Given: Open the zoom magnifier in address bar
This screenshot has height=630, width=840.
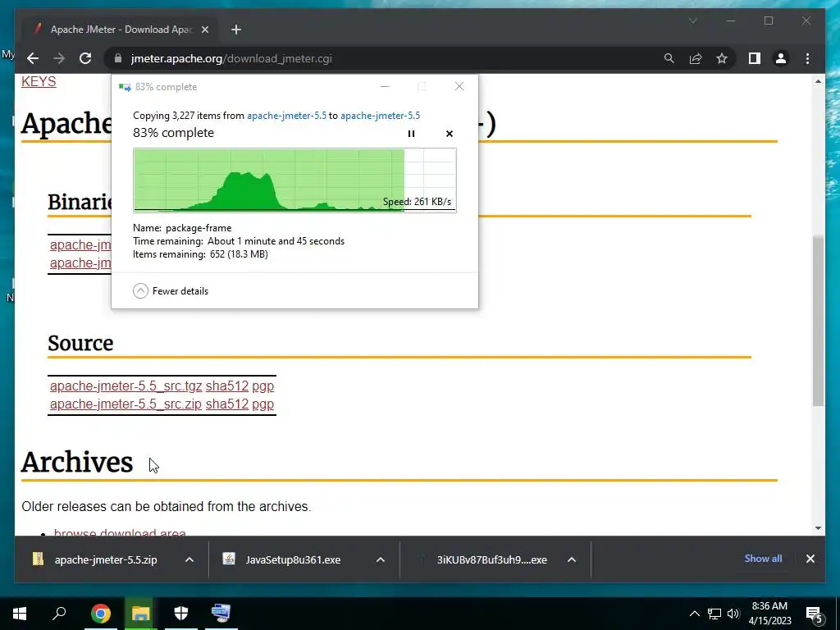Looking at the screenshot, I should point(669,58).
